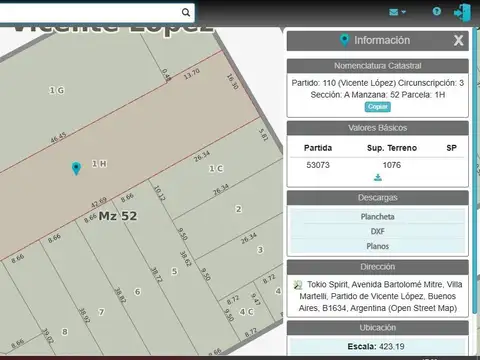Click the 42.69 measurement label

tap(99, 203)
